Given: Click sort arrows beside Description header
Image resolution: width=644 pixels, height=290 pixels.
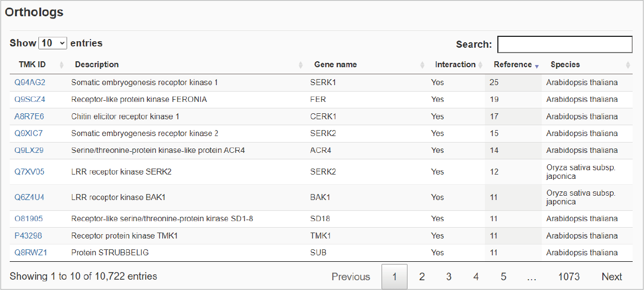Looking at the screenshot, I should coord(301,65).
